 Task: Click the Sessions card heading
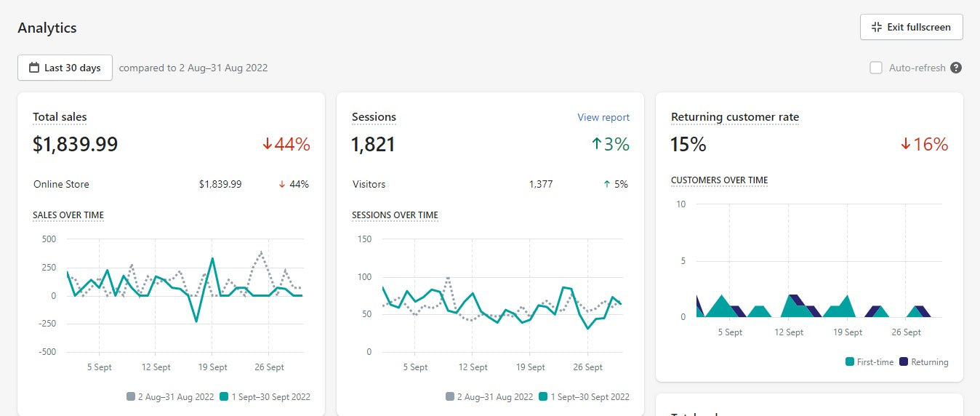374,117
